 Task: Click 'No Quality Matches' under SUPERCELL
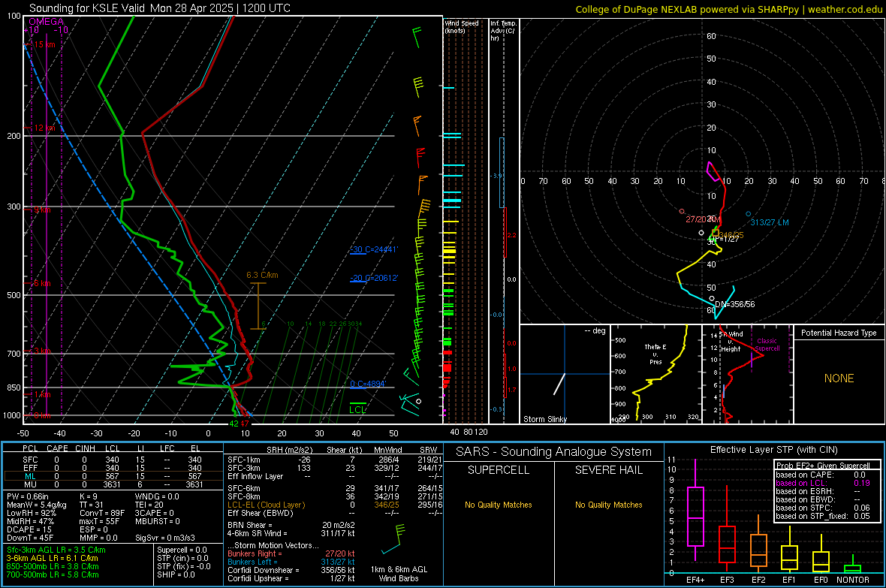pos(499,505)
